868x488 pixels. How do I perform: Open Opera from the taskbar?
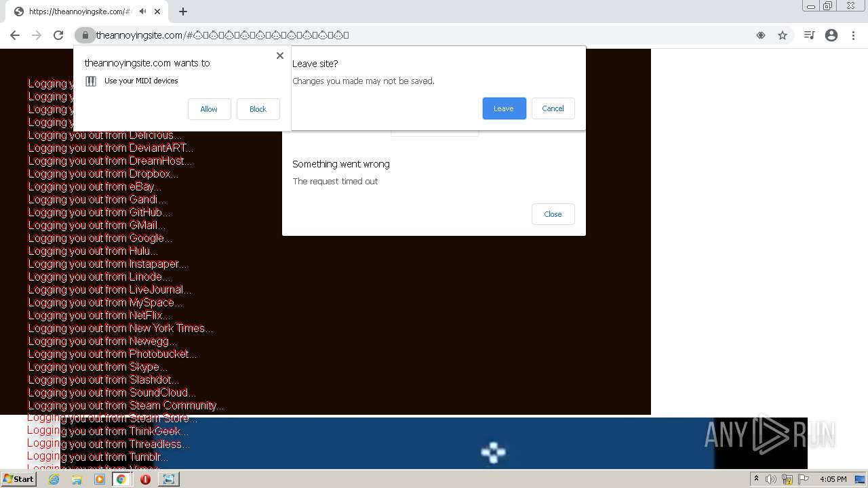(x=145, y=479)
